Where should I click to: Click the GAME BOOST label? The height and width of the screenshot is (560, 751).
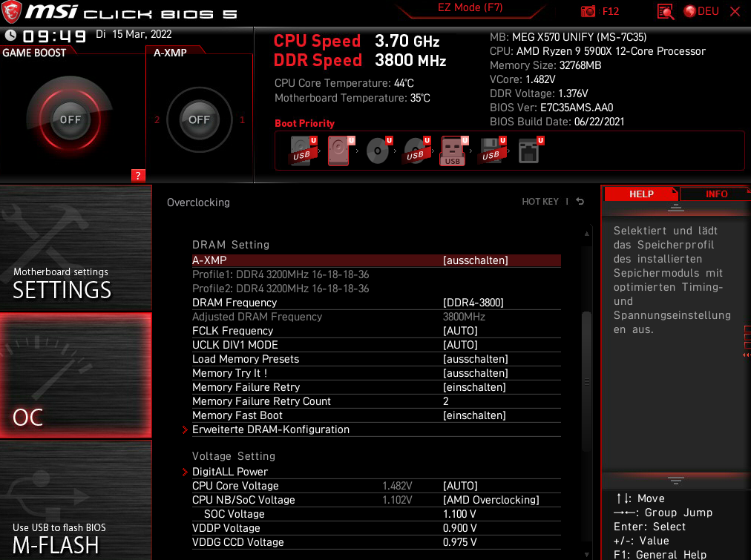tap(34, 53)
